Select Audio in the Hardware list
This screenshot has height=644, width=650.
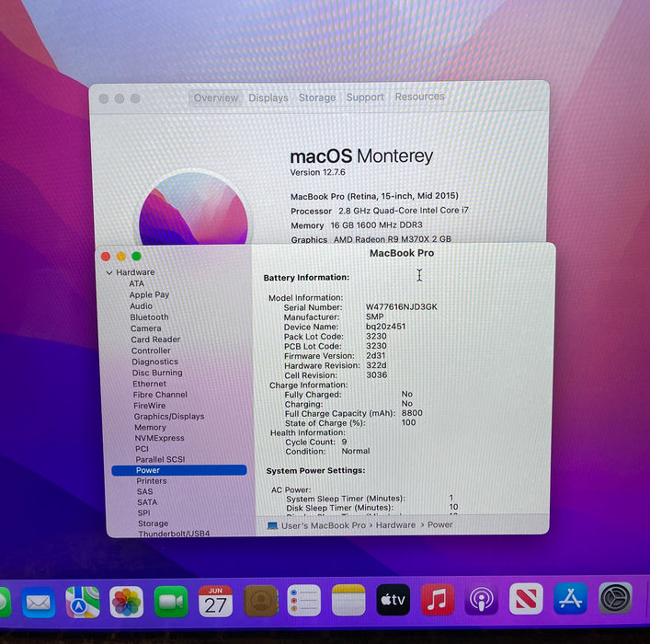coord(141,305)
